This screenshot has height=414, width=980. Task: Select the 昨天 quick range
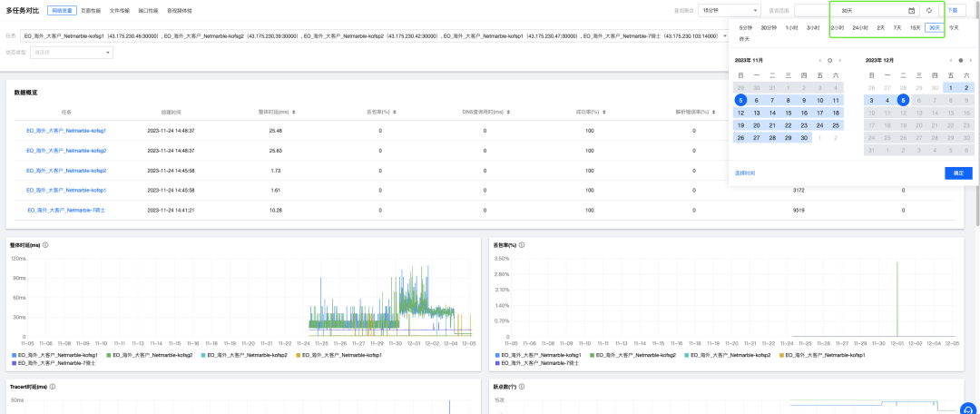coord(744,39)
